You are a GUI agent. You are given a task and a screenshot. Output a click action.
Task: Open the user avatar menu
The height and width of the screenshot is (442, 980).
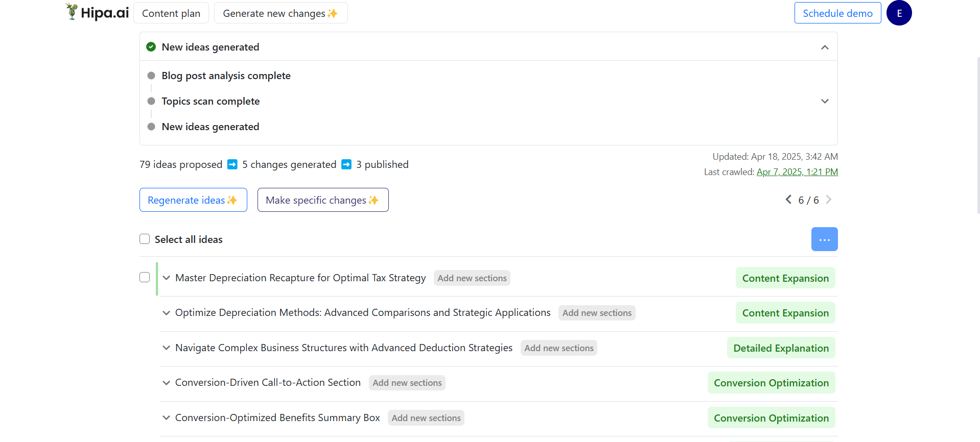pyautogui.click(x=899, y=13)
